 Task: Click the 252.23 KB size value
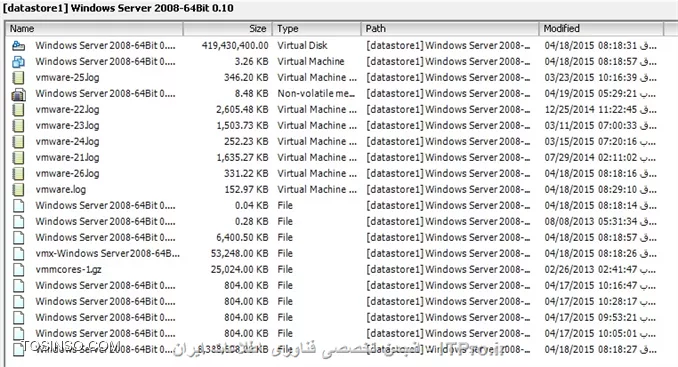246,141
